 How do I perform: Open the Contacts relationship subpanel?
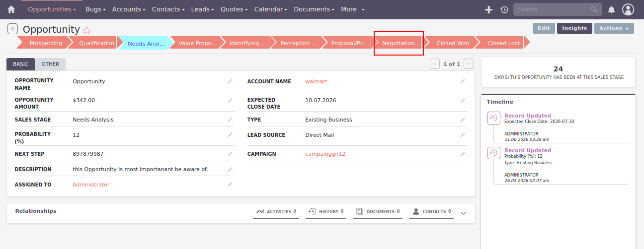tap(431, 212)
